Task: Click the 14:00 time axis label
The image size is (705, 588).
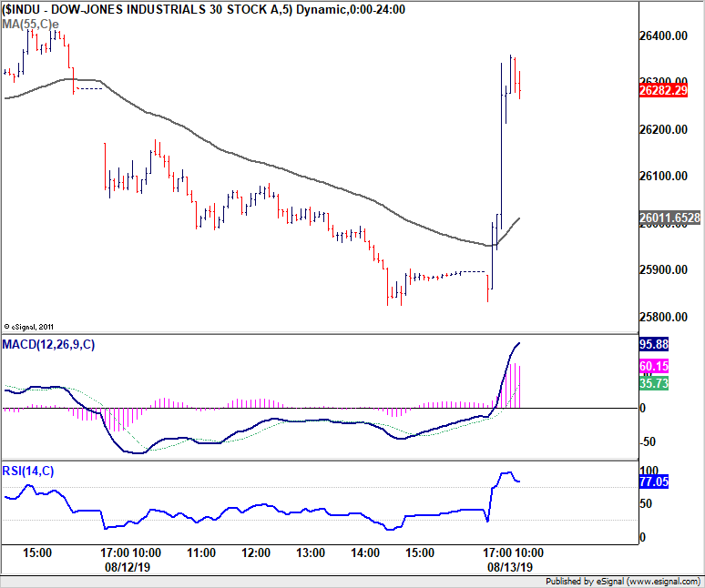Action: [x=365, y=553]
